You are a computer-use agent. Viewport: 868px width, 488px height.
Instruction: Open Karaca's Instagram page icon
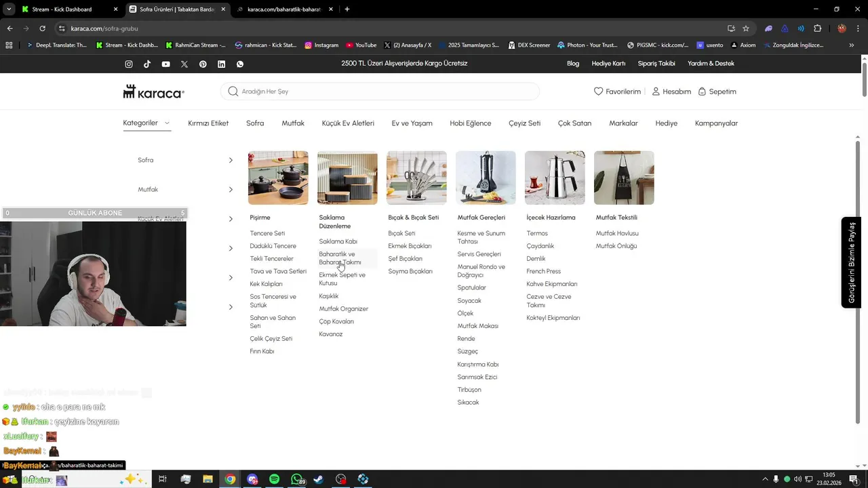click(129, 64)
